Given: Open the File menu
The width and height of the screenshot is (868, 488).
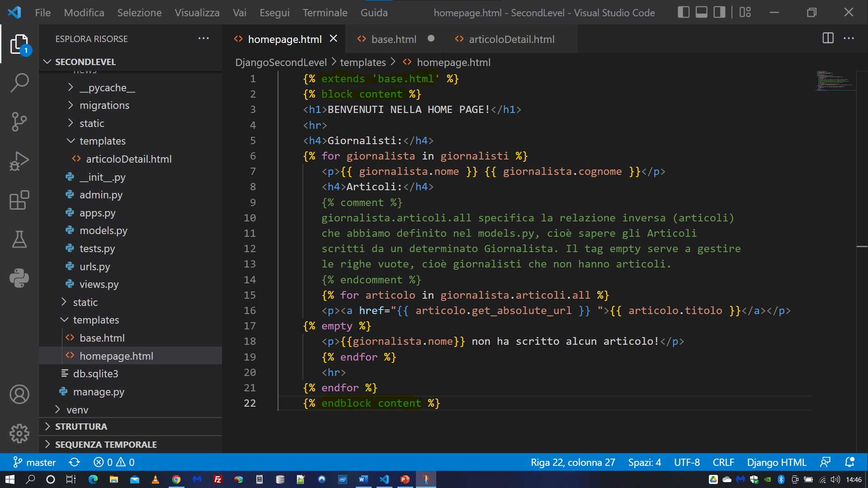Looking at the screenshot, I should (43, 13).
